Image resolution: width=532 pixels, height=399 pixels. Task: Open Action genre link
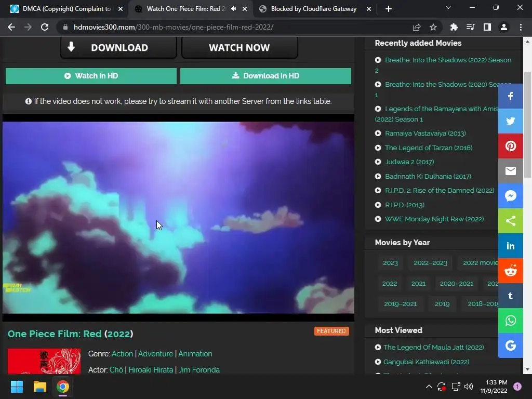pyautogui.click(x=122, y=354)
